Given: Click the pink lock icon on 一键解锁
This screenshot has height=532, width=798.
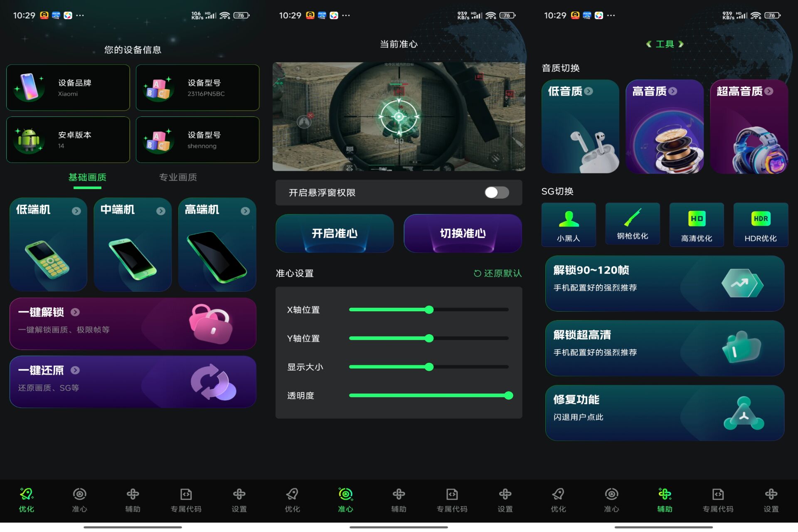Looking at the screenshot, I should click(x=210, y=323).
